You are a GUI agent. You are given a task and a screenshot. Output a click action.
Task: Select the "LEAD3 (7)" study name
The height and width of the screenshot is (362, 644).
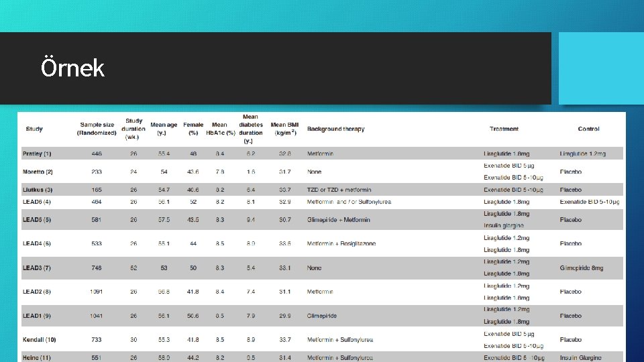pos(36,268)
